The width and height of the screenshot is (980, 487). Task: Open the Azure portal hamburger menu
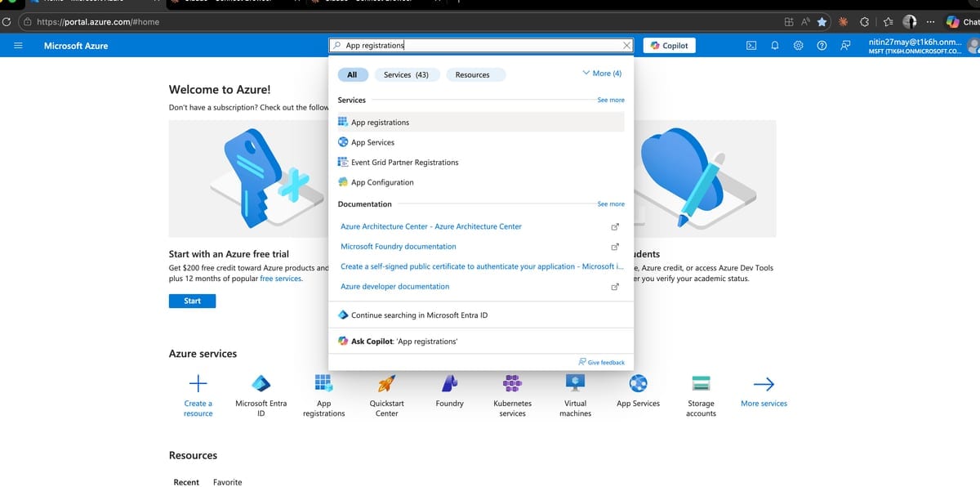[18, 46]
